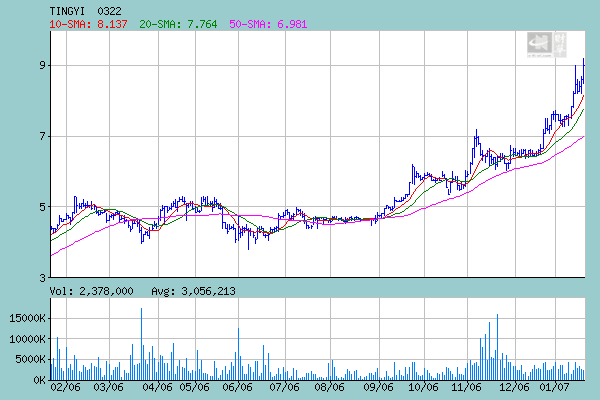Click the 11/06 date label
The image size is (600, 400).
[x=466, y=387]
